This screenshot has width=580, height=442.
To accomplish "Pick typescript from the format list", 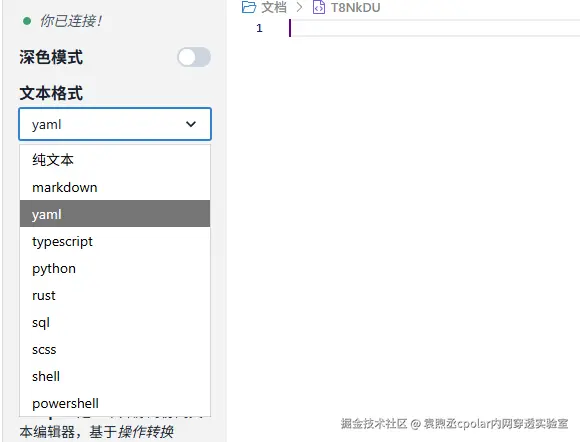I will click(115, 241).
